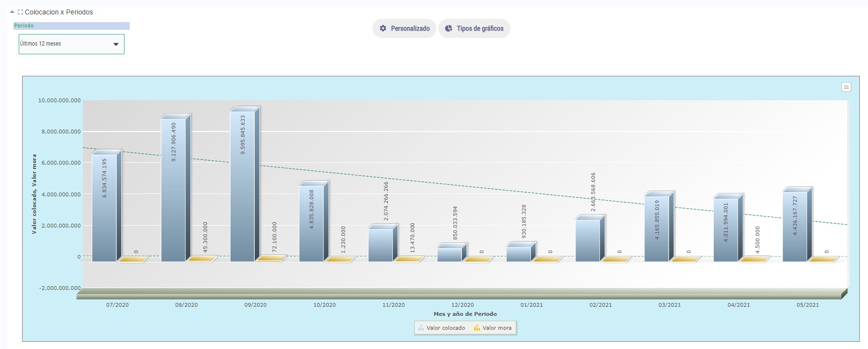
Task: Open Tipos de gráficos options
Action: 474,28
